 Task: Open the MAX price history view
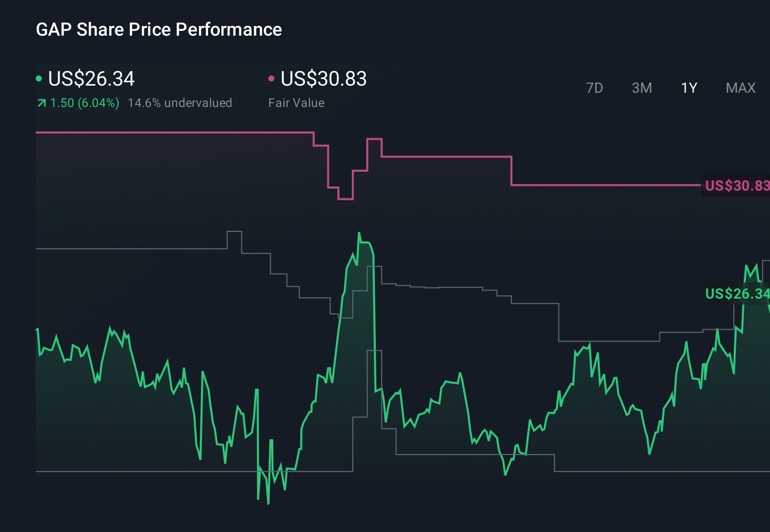coord(740,88)
